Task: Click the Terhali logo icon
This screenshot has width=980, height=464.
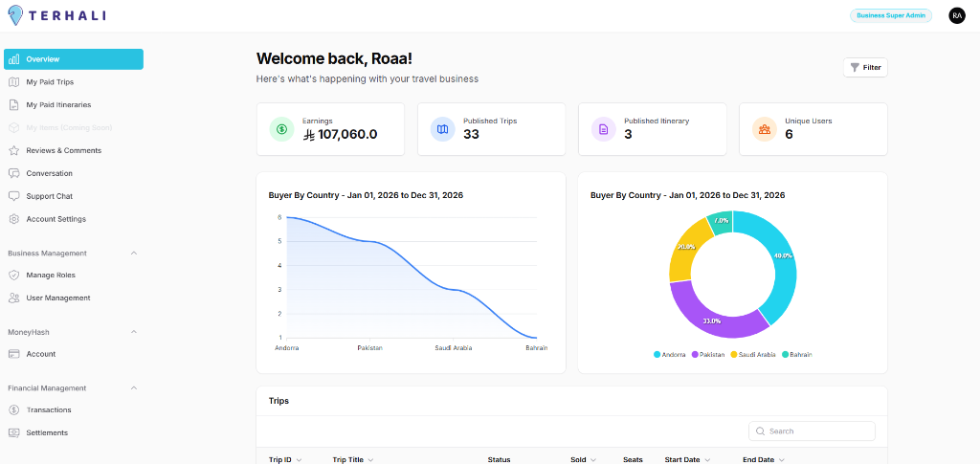Action: (14, 15)
